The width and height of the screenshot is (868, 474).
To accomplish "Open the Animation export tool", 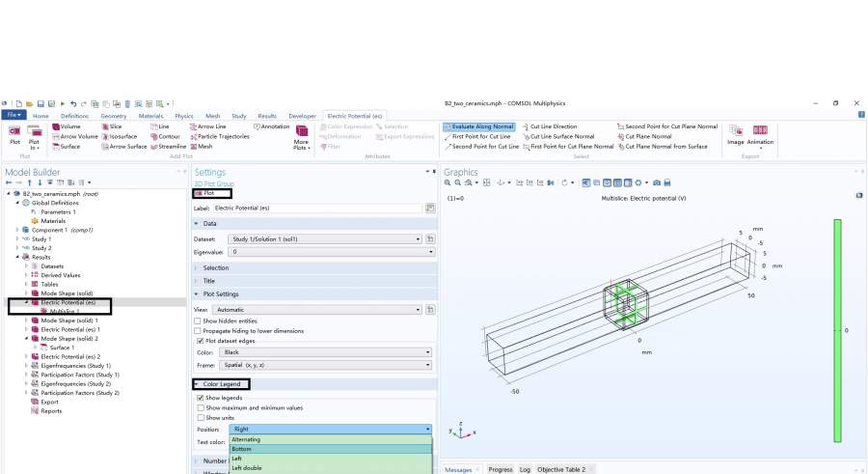I will 760,134.
